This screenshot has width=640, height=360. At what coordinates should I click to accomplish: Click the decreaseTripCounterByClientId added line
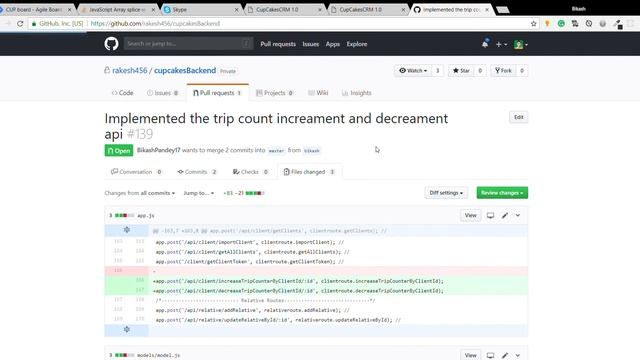click(x=316, y=291)
